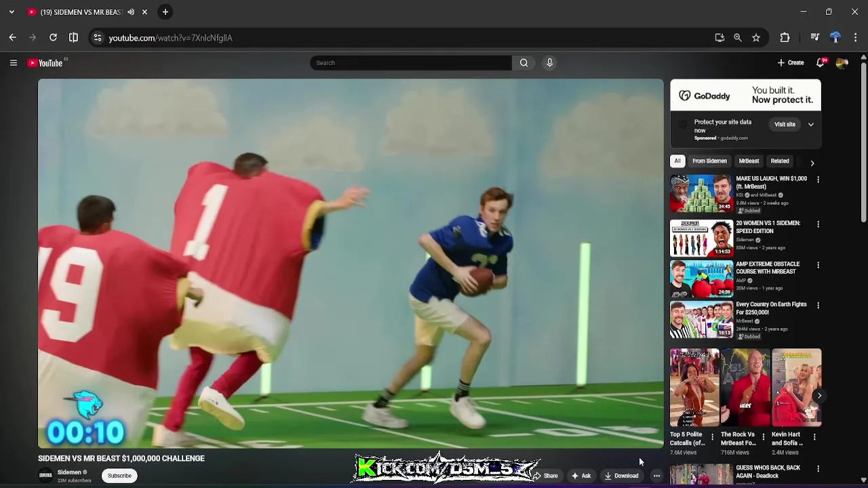Show more filter chips with right arrow
The image size is (868, 488).
pyautogui.click(x=812, y=163)
